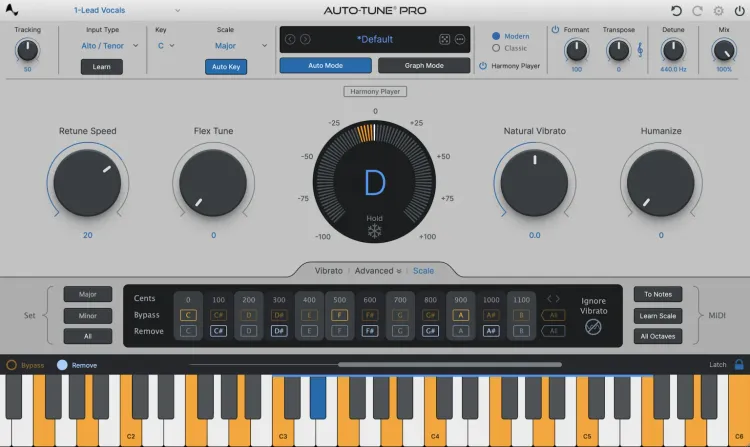This screenshot has height=447, width=750.
Task: Click the Detune knob
Action: click(x=673, y=50)
